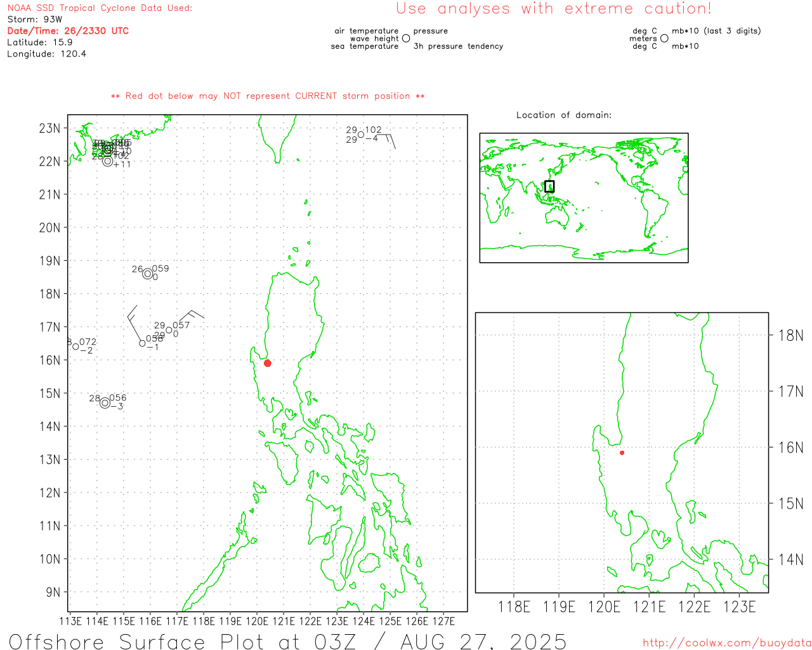Click the wind barb beside the 057 station
Viewport: 812px width, 650px height.
[x=190, y=316]
